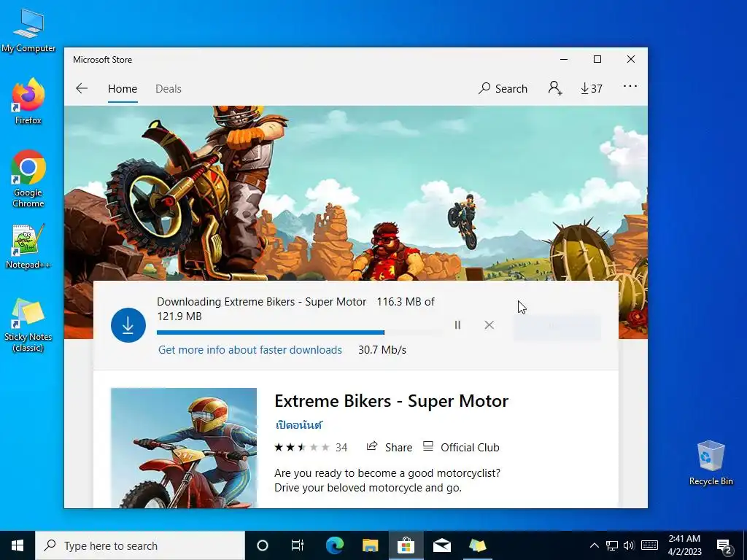Open the three-dot See more menu
This screenshot has width=747, height=560.
point(630,87)
